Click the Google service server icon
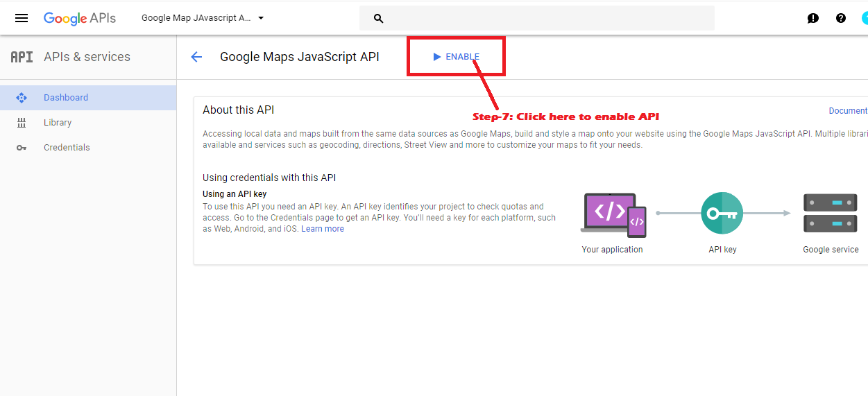 pyautogui.click(x=831, y=213)
